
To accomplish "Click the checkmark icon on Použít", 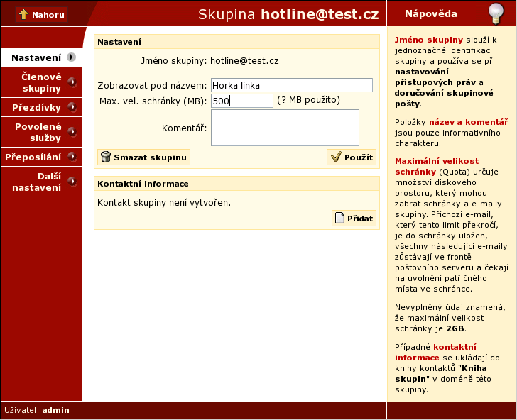I will pos(336,157).
